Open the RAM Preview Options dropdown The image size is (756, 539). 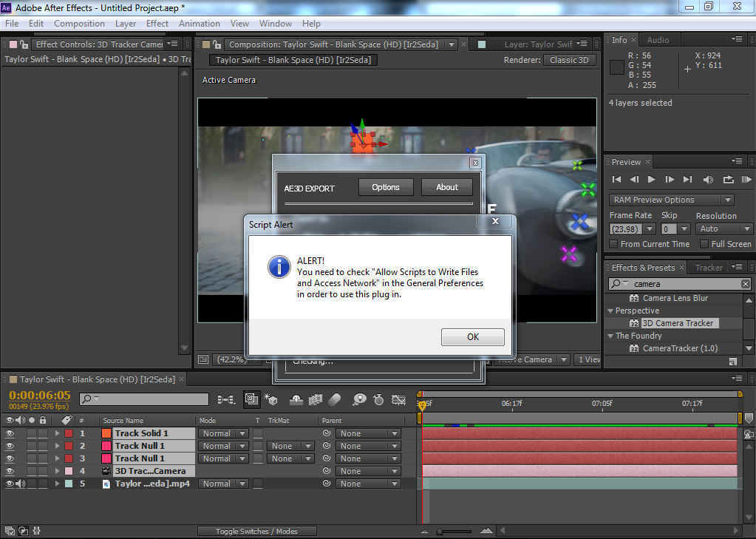(x=672, y=200)
